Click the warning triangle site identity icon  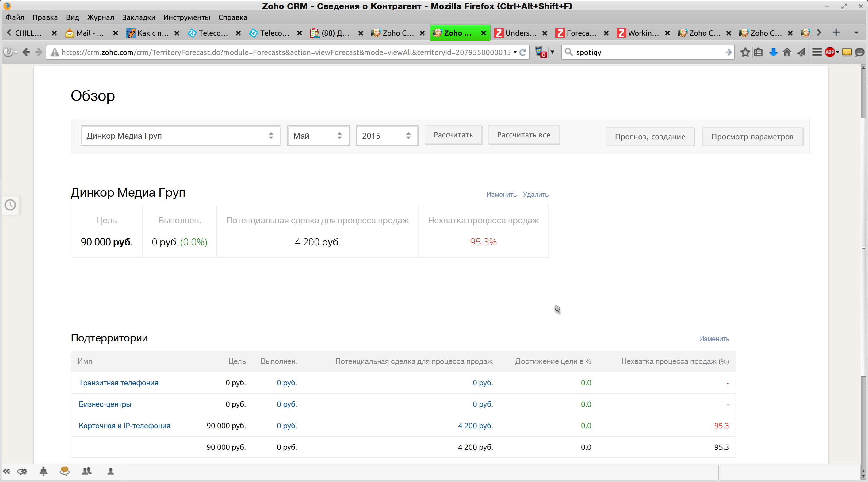(55, 53)
